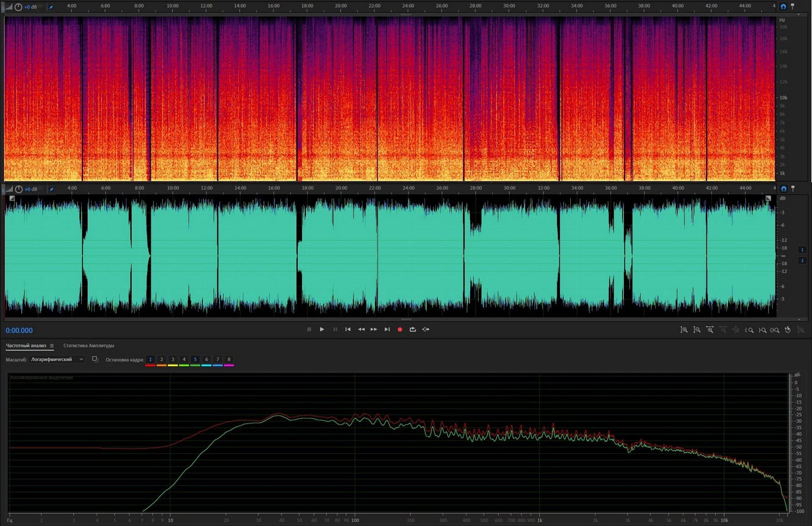Switch to Статистика Амплитуды tab
This screenshot has width=812, height=526.
89,346
